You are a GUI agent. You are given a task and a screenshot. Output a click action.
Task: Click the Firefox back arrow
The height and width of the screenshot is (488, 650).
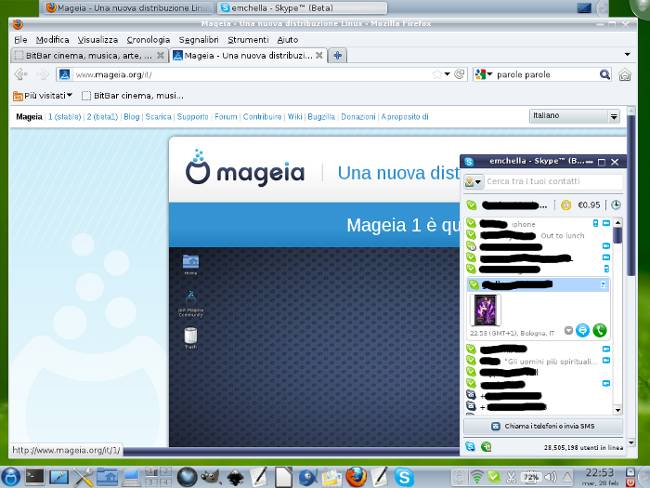pyautogui.click(x=21, y=75)
